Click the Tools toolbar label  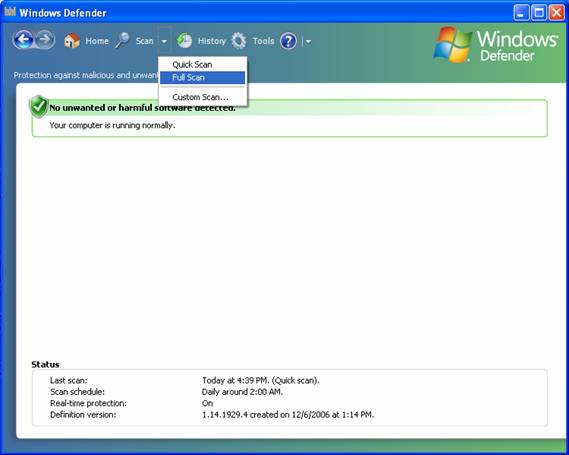(x=263, y=41)
